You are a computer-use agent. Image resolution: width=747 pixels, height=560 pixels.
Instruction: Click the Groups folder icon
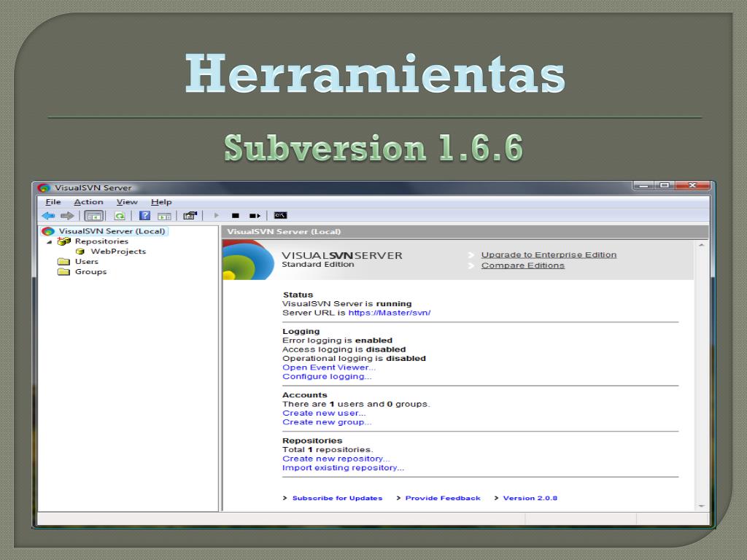[64, 272]
